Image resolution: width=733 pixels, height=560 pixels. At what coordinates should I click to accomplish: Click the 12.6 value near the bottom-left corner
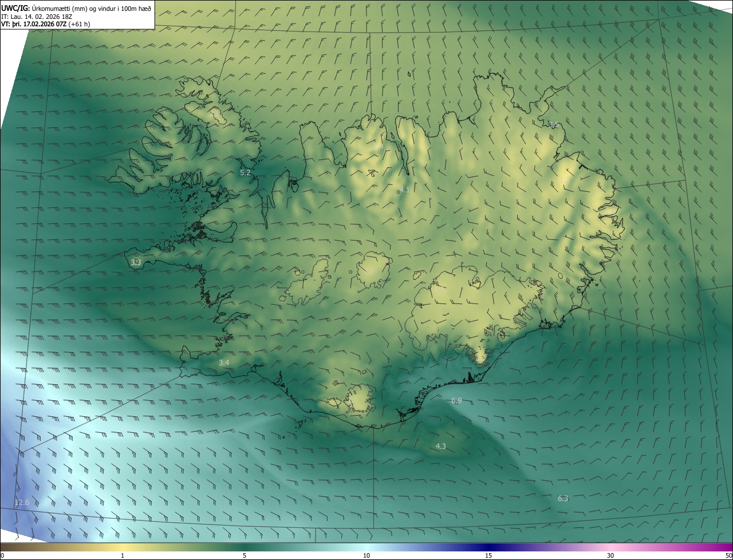click(x=22, y=503)
